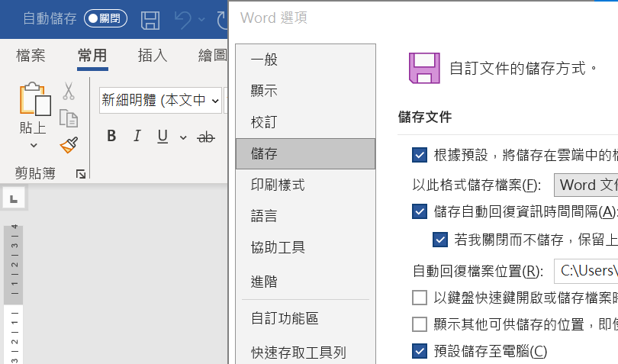Click the tab stop selector on ruler corner
This screenshot has width=618, height=364.
[14, 198]
